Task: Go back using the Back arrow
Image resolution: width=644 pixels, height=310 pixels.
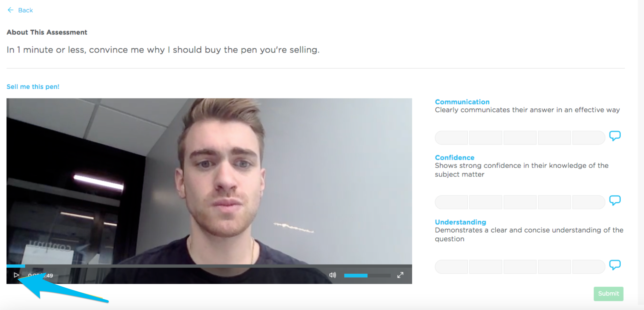Action: tap(10, 10)
